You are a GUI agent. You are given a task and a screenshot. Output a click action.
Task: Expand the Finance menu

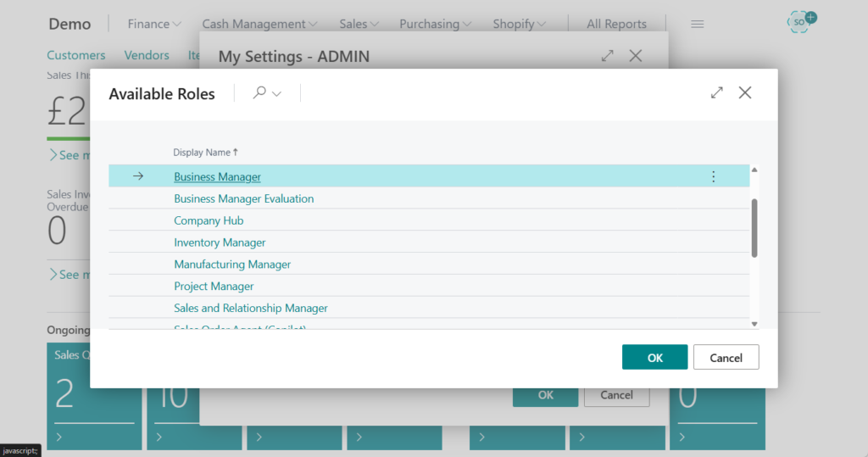154,24
